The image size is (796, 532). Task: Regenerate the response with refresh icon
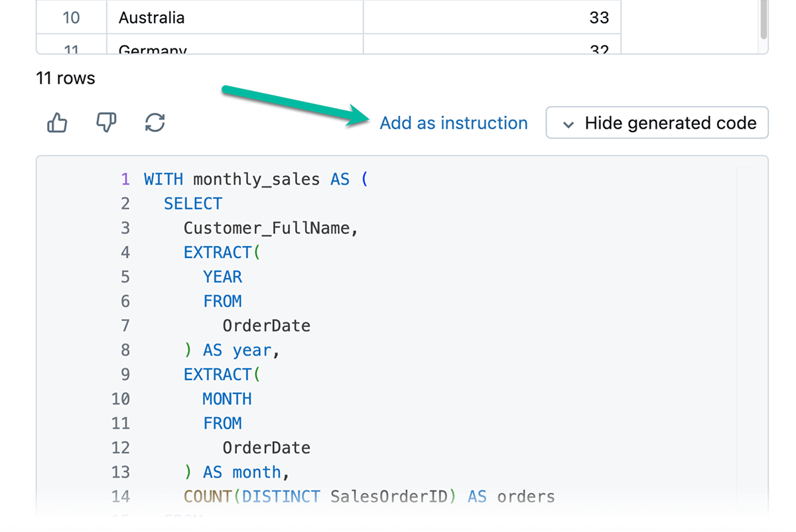point(155,123)
